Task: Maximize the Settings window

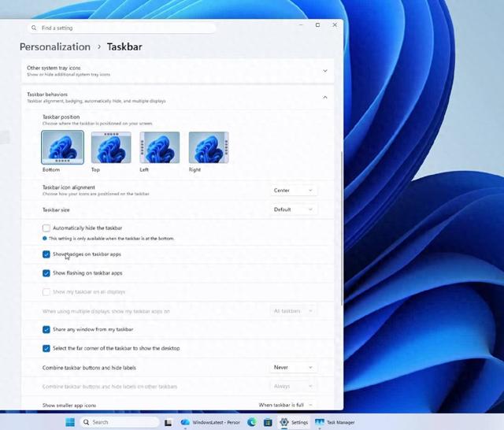Action: click(317, 24)
